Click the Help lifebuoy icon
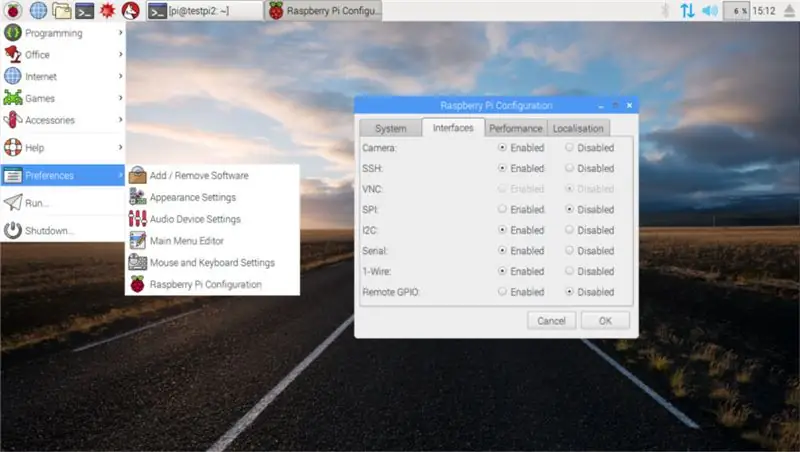Image resolution: width=800 pixels, height=452 pixels. coord(13,147)
